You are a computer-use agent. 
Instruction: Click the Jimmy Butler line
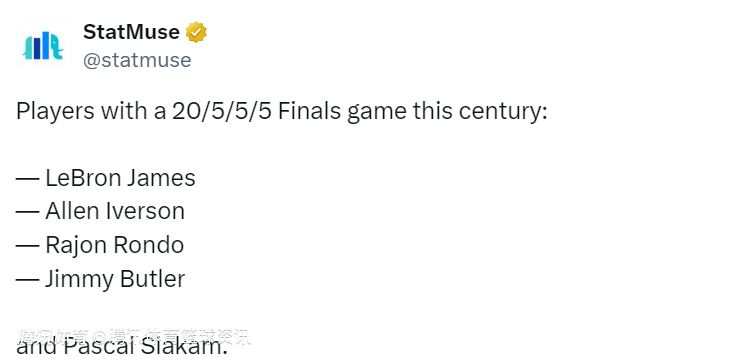point(100,279)
